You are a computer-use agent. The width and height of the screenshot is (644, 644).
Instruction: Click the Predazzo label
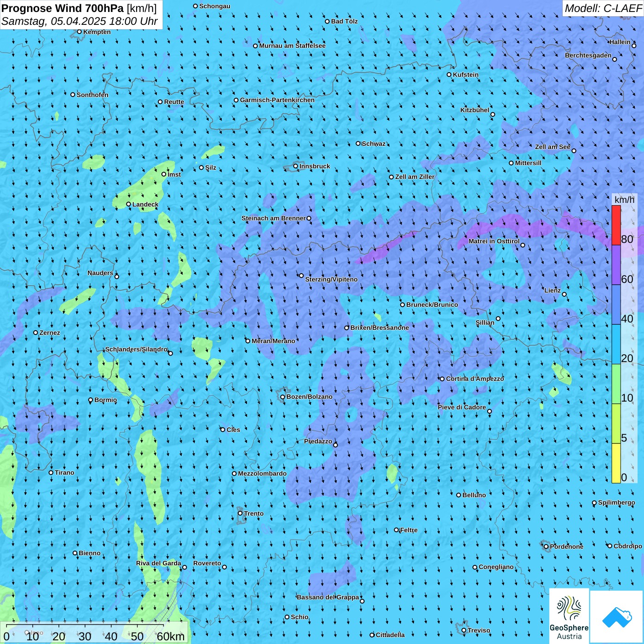(318, 441)
